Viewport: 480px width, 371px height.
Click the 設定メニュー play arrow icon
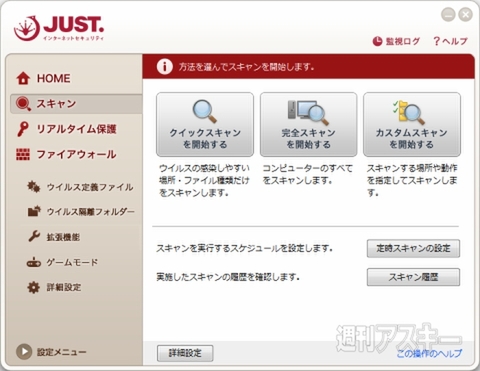(24, 352)
